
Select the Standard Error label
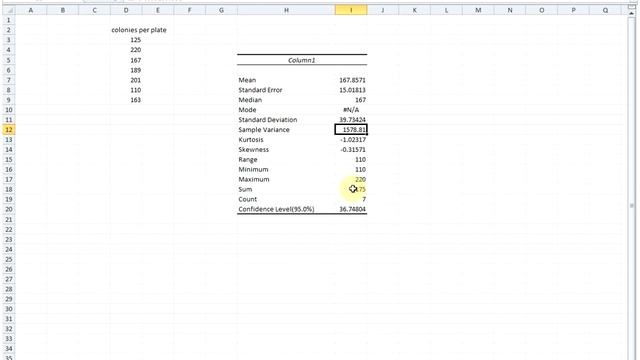(x=286, y=90)
